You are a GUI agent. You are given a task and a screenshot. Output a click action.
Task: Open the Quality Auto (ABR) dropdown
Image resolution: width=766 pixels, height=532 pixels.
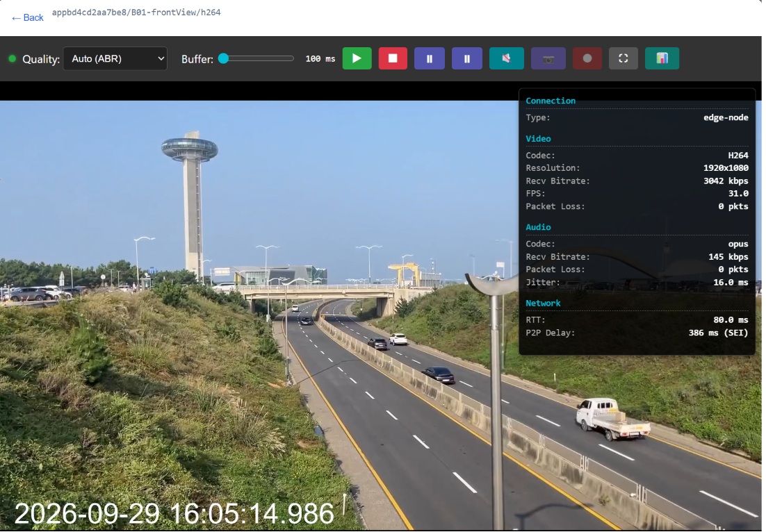click(x=115, y=58)
